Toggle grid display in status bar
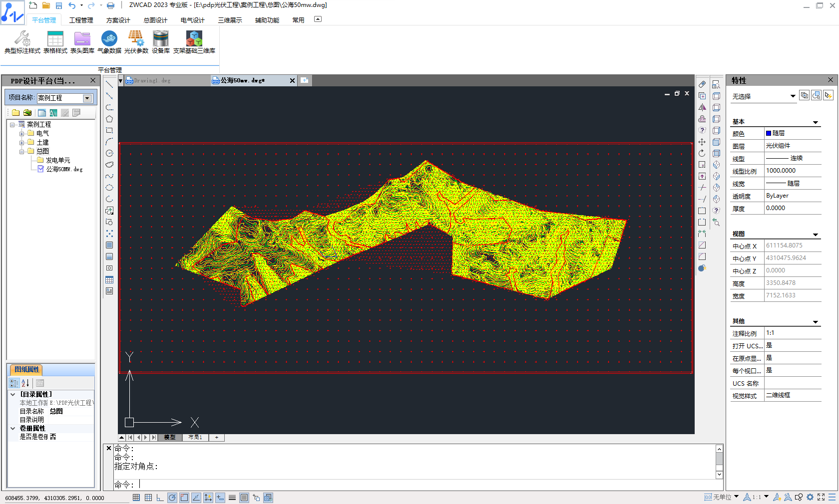This screenshot has width=839, height=504. 148,498
